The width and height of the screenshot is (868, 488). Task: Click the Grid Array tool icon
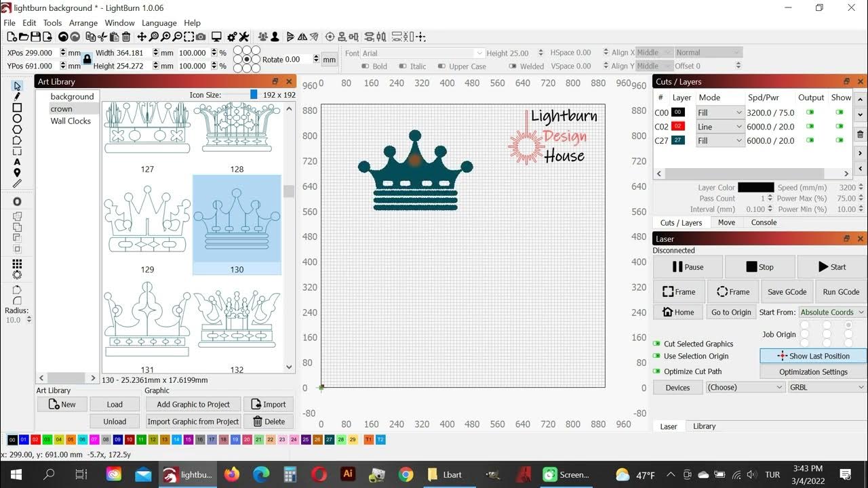pos(17,264)
